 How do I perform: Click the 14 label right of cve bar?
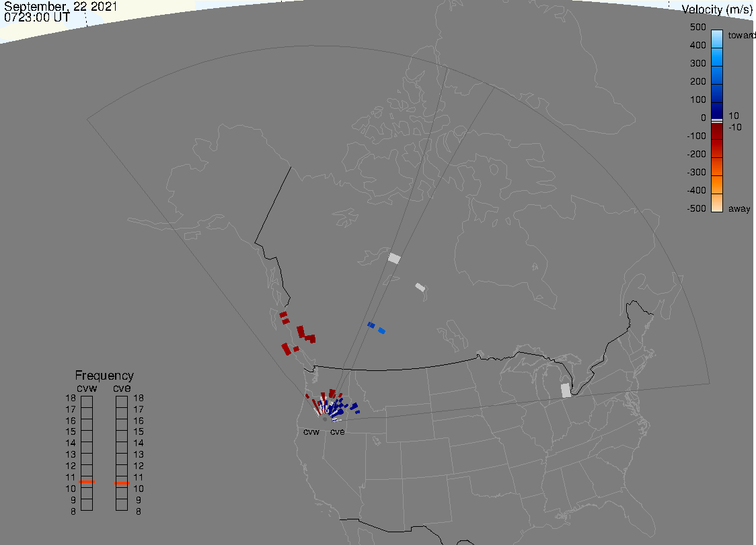tap(139, 444)
